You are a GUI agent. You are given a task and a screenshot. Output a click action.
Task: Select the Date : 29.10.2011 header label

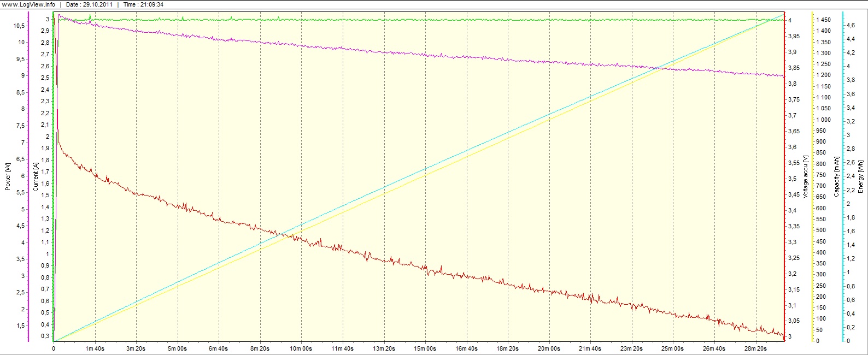coord(89,4)
